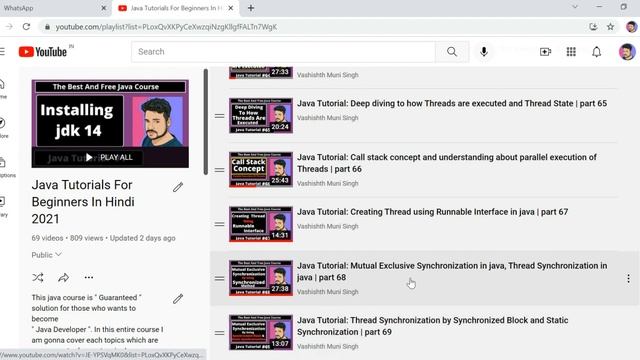Click the search magnifier button
The width and height of the screenshot is (640, 360).
pyautogui.click(x=452, y=52)
